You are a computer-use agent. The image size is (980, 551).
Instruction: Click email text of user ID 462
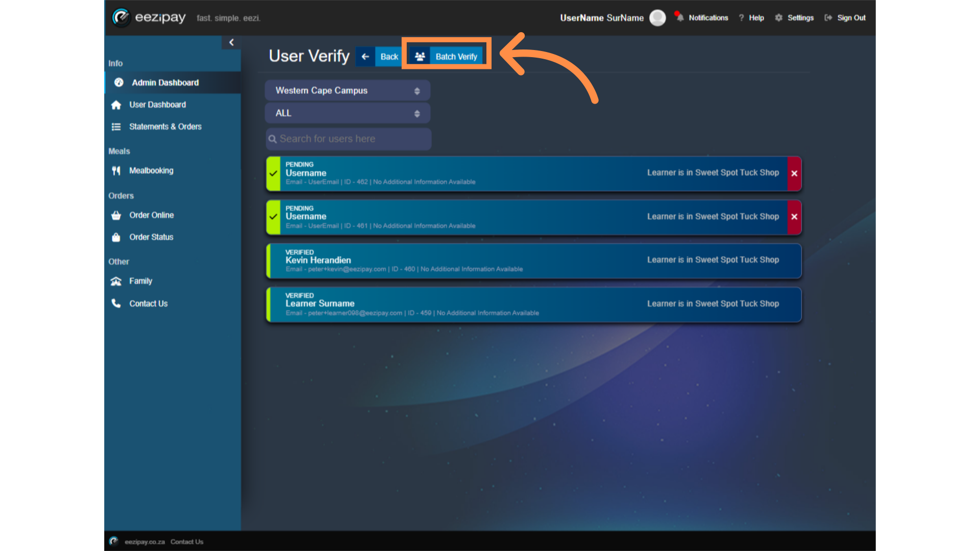312,182
